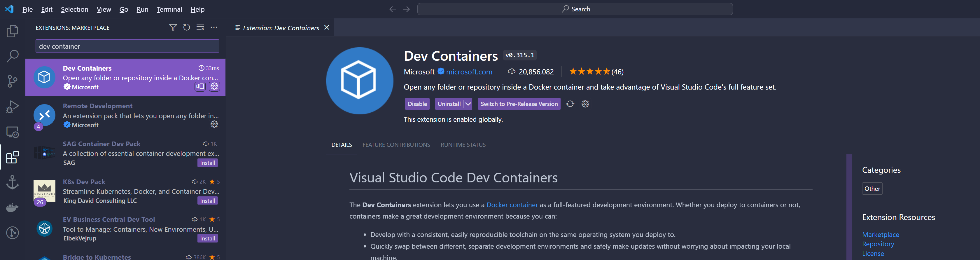Close the Extension: Dev Containers tab
This screenshot has height=260, width=980.
pos(326,27)
